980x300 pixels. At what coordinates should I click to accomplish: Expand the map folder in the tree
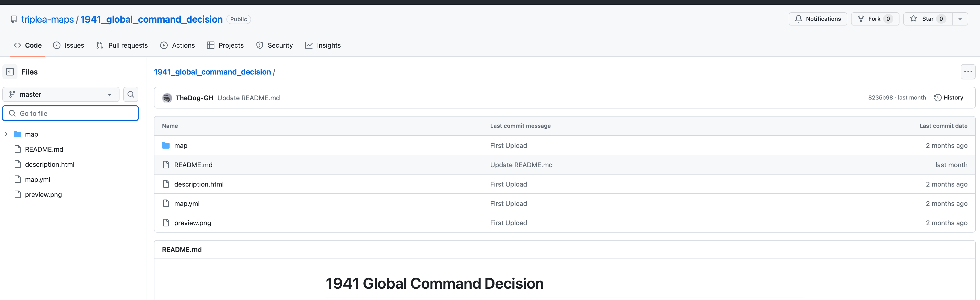click(x=6, y=134)
